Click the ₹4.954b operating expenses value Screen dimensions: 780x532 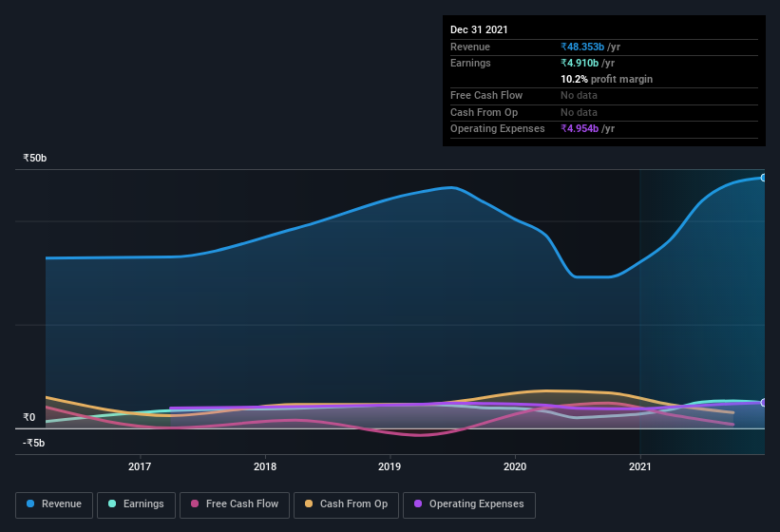click(x=580, y=128)
